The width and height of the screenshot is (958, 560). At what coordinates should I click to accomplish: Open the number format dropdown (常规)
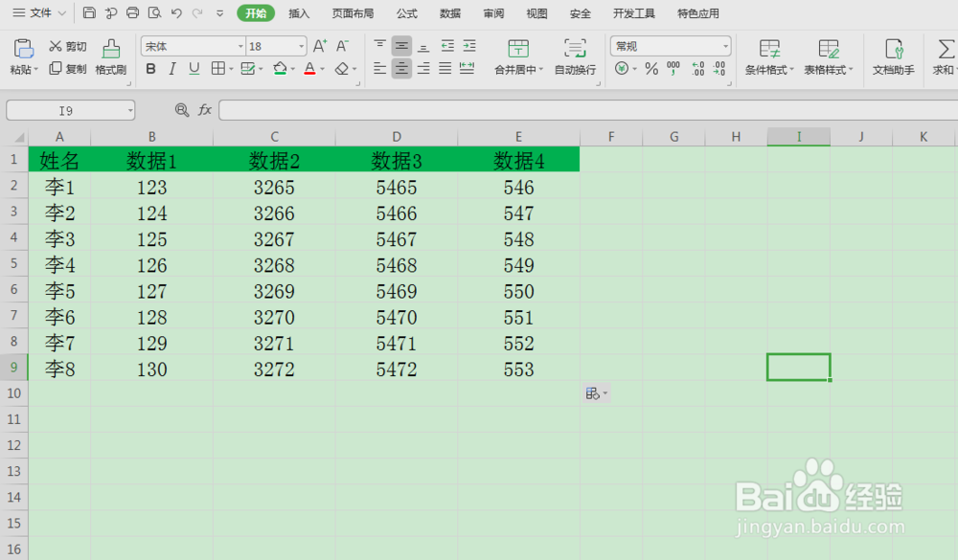tap(725, 46)
